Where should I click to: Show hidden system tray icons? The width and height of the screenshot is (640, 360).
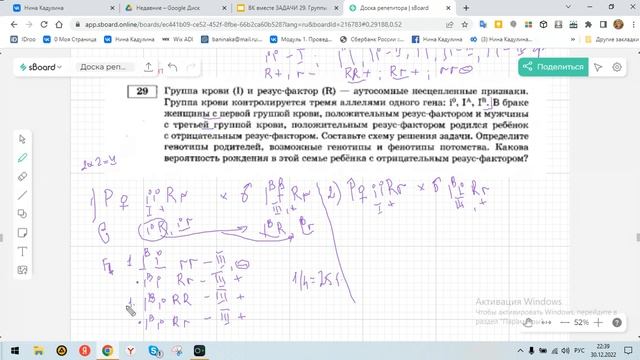[520, 351]
